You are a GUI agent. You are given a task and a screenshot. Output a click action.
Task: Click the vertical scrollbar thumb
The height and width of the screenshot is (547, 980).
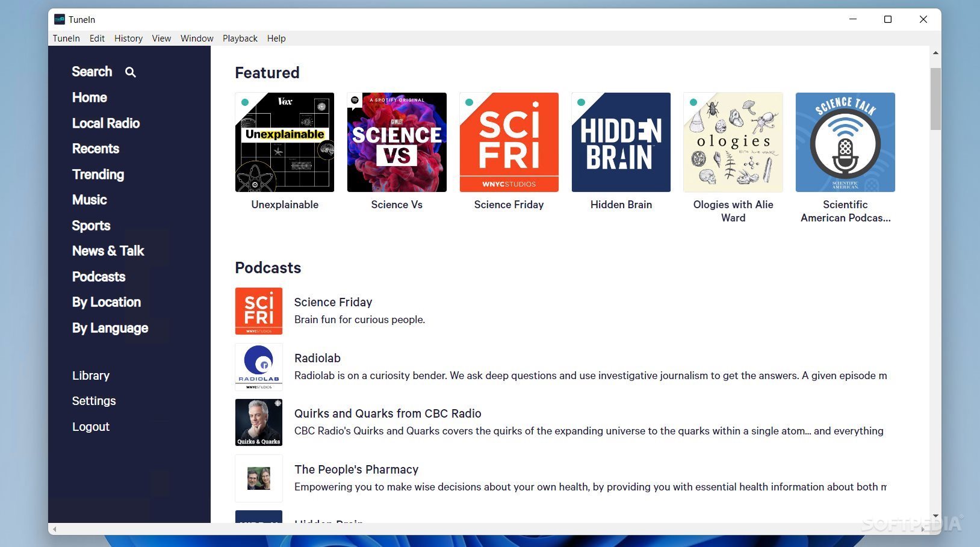(935, 99)
